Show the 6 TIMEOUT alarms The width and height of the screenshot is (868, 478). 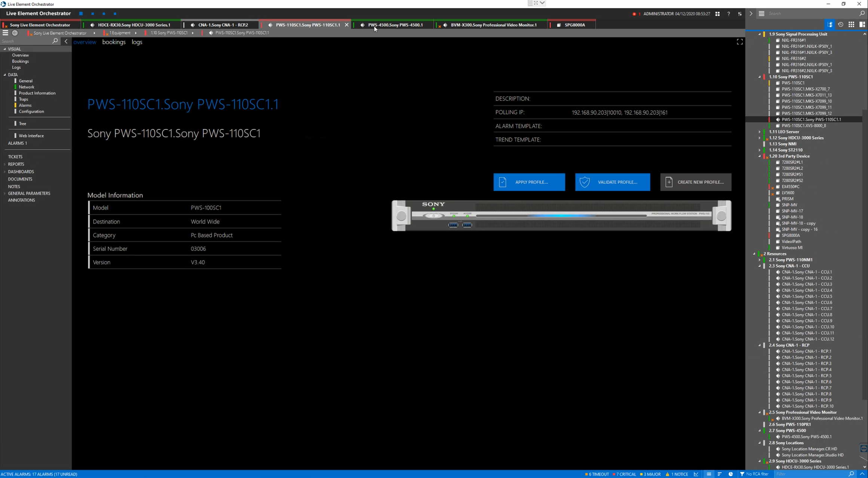pyautogui.click(x=597, y=474)
